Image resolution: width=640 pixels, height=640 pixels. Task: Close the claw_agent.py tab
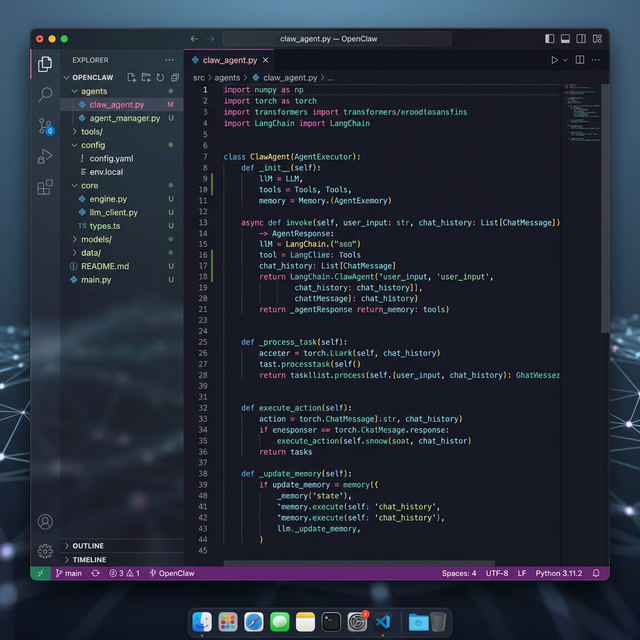click(x=265, y=60)
